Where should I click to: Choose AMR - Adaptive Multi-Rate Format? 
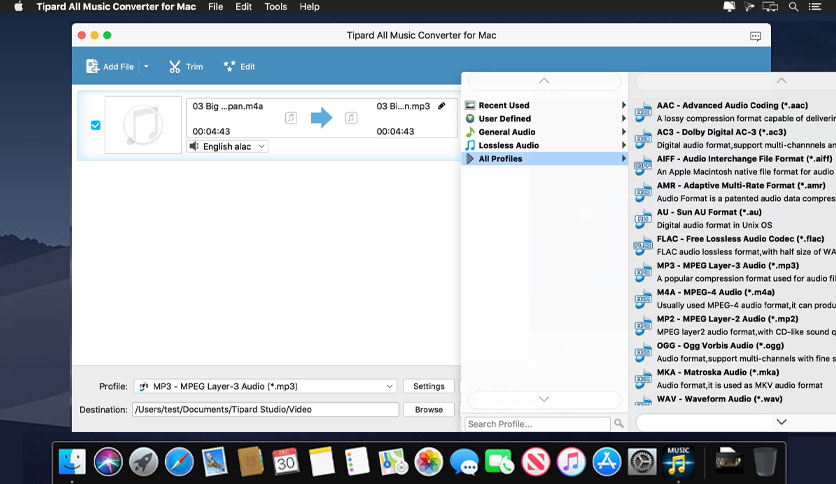click(x=734, y=192)
